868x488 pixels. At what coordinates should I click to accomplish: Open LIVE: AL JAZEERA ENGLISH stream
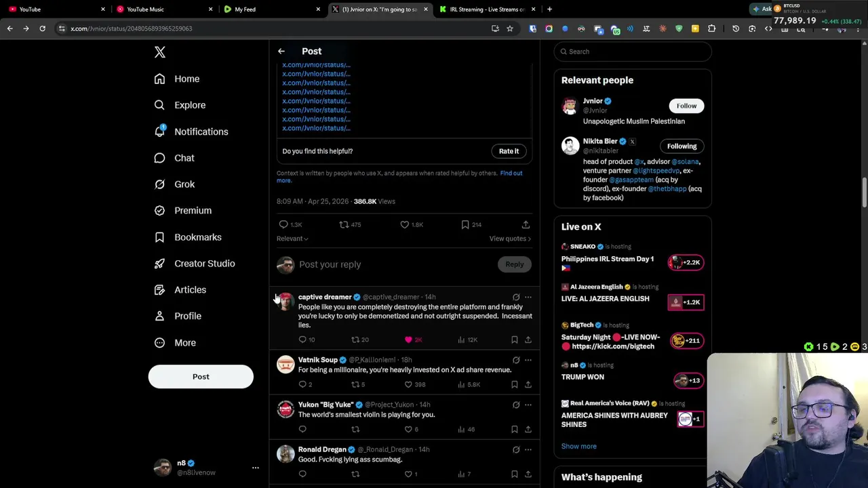point(605,299)
